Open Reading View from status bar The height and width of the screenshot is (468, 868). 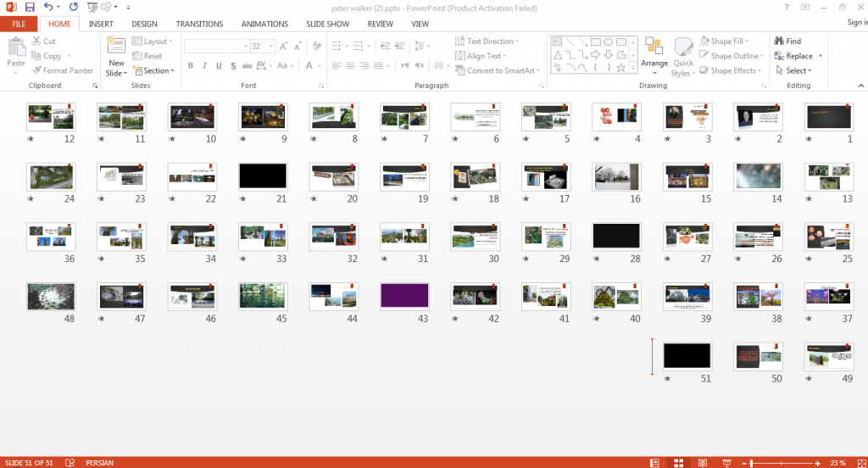coord(703,463)
